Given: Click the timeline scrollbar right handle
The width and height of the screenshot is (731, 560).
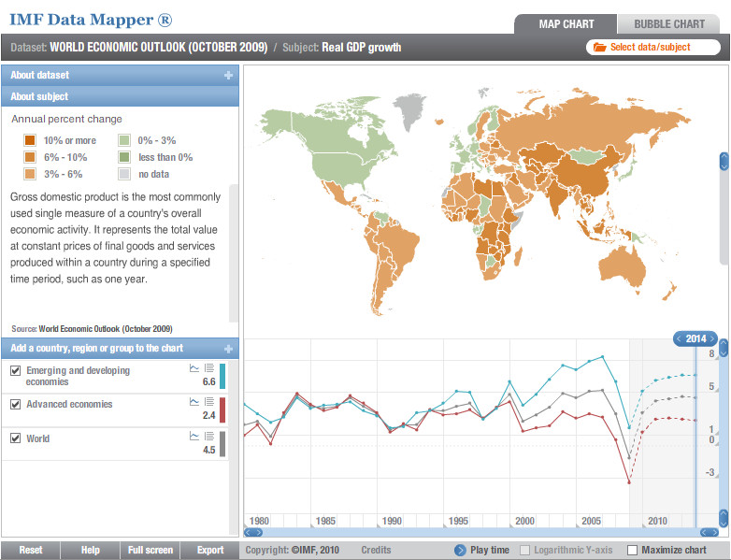Looking at the screenshot, I should pyautogui.click(x=709, y=532).
